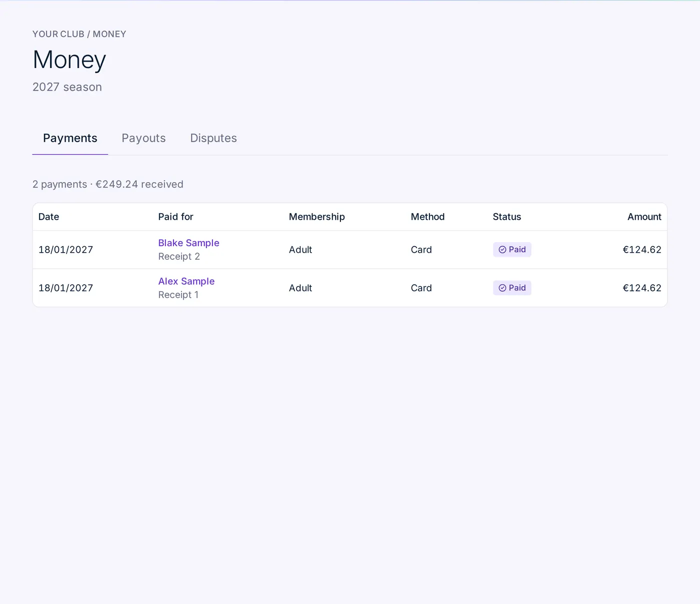Click the 'YOUR CLUB / MONEY' breadcrumb
This screenshot has width=700, height=604.
(79, 34)
